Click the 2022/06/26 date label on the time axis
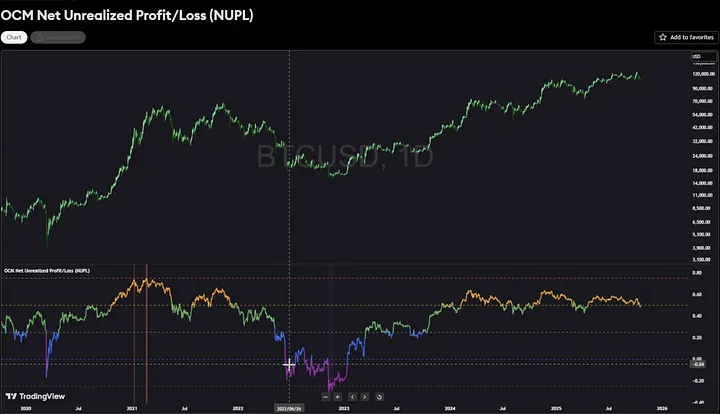The image size is (720, 414). tap(290, 408)
